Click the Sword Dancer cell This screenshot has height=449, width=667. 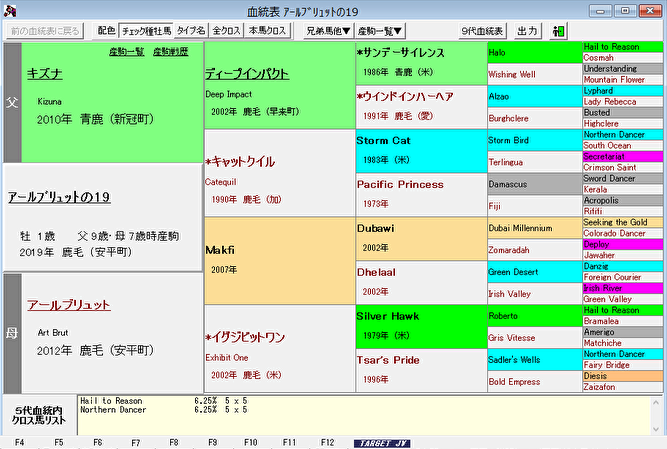(x=623, y=179)
